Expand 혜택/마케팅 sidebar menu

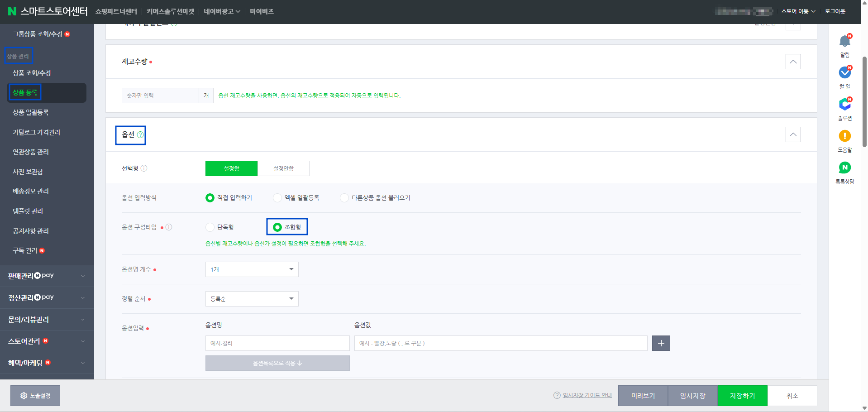tap(47, 363)
